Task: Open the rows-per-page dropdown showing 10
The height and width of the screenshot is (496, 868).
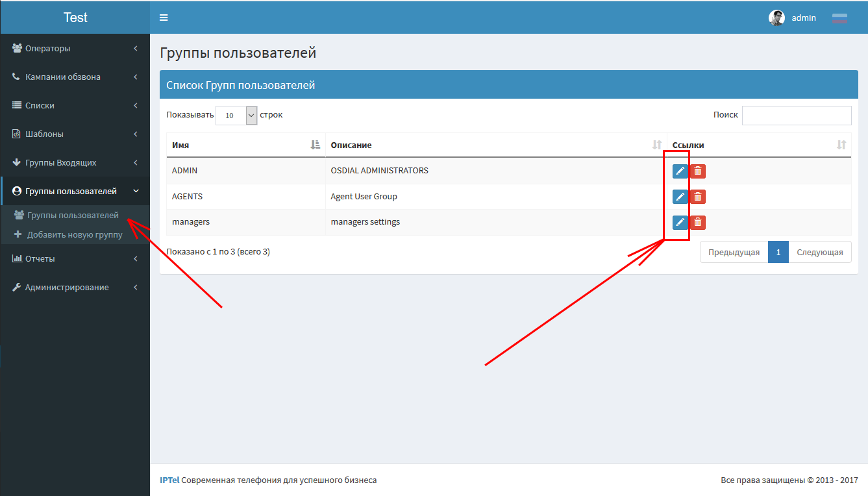Action: (236, 116)
